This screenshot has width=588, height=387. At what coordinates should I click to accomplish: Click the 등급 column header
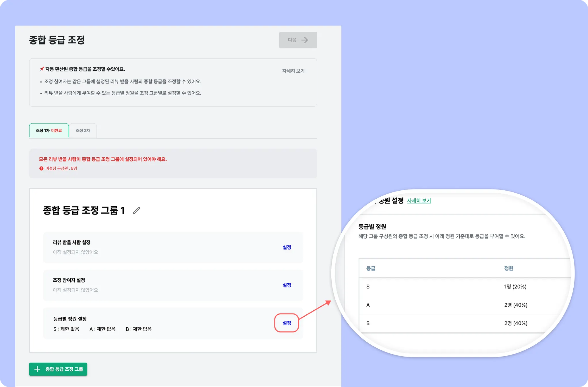(x=371, y=268)
